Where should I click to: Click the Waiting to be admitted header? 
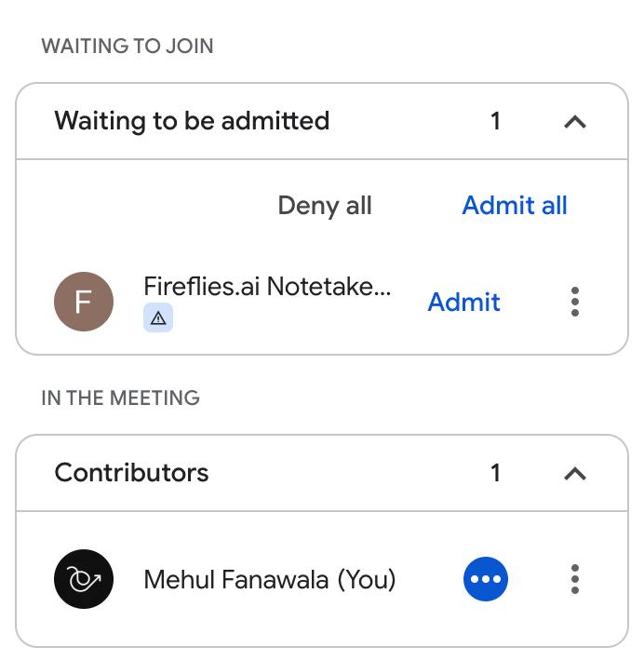coord(192,121)
